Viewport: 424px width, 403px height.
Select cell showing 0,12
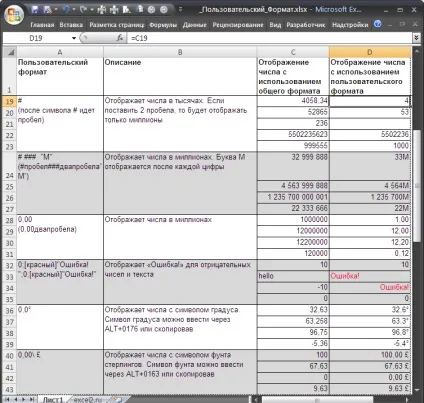[370, 254]
